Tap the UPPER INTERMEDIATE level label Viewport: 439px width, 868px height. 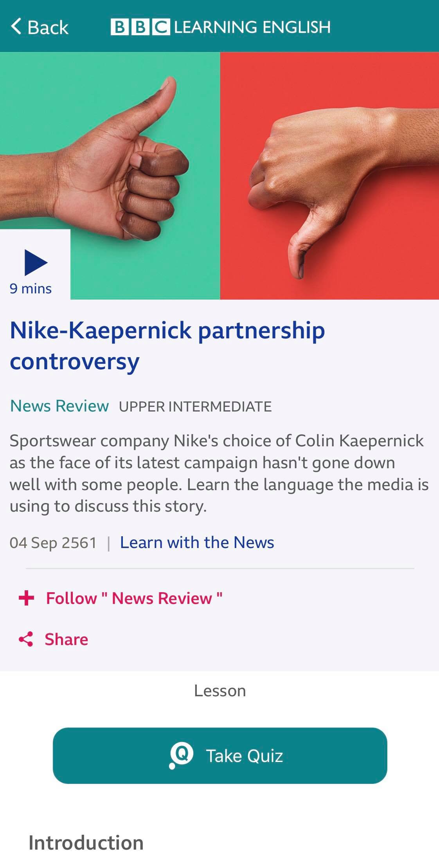tap(195, 406)
